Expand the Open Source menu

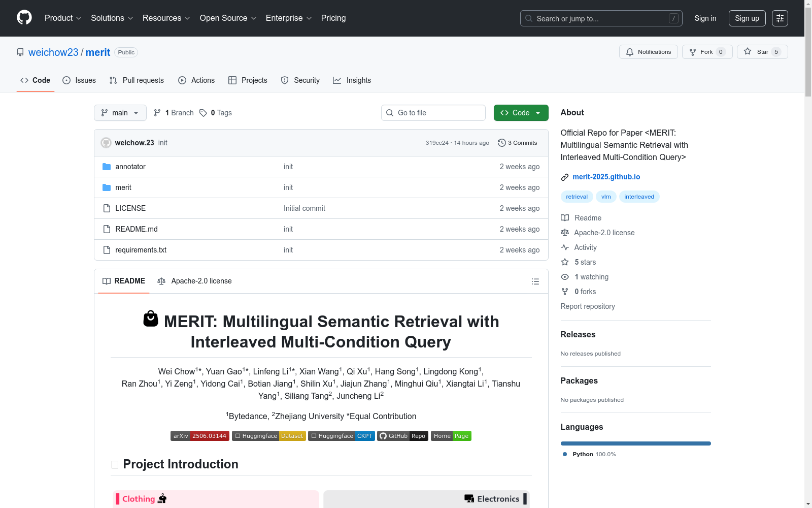pyautogui.click(x=228, y=18)
